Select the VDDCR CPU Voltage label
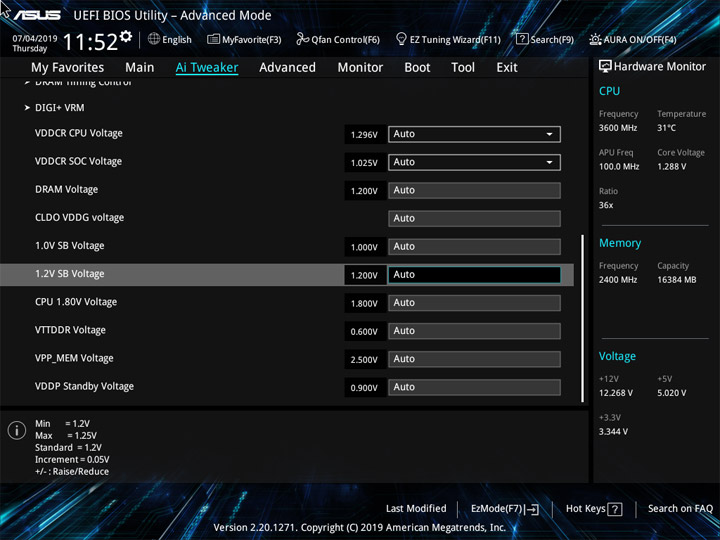Screen dimensions: 720x540 (79, 133)
